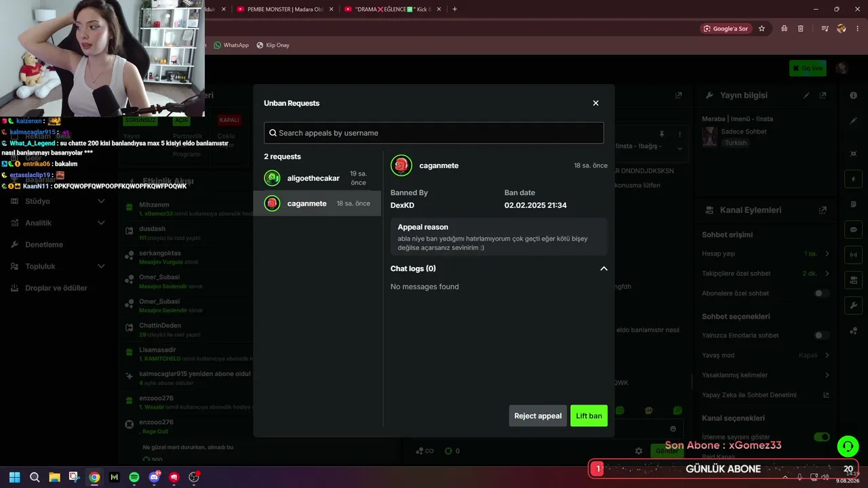Switch to DRAMA EĞLENCE Kick browser tab
Screen dimensions: 868x488
click(392, 9)
